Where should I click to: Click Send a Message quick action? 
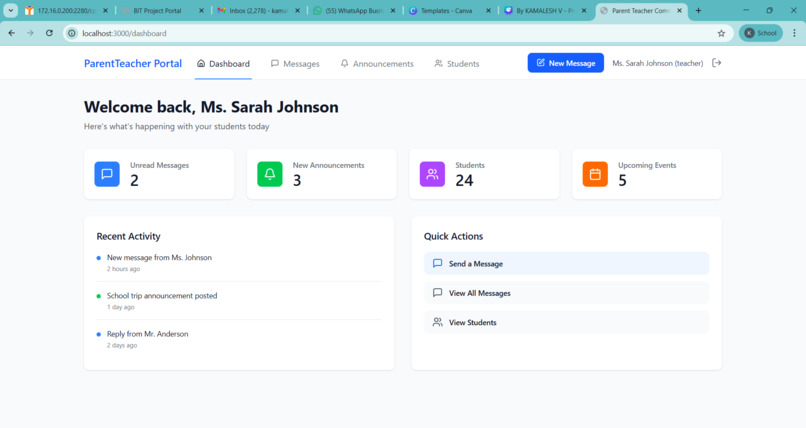point(566,264)
